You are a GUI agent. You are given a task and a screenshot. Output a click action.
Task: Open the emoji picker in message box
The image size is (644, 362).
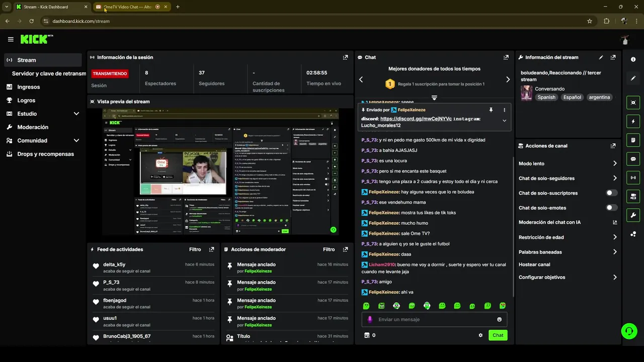coord(499,319)
